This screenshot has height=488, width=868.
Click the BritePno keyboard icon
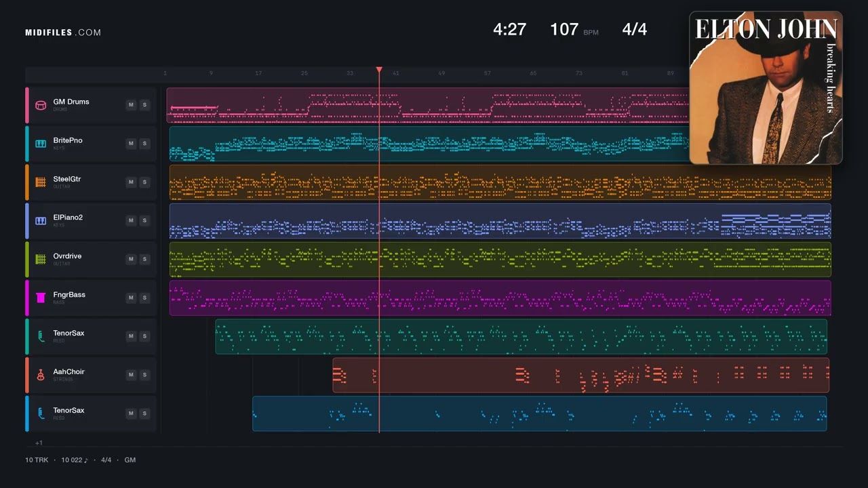pos(41,144)
